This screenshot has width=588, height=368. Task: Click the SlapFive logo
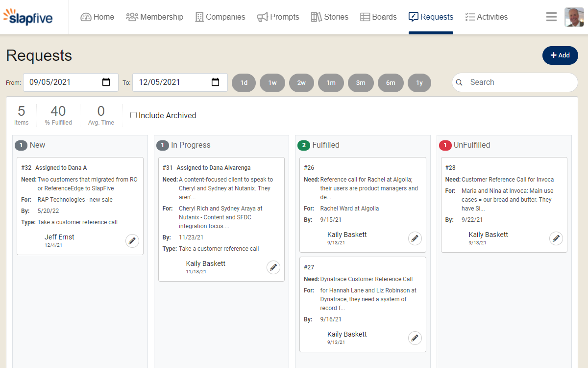(x=28, y=17)
